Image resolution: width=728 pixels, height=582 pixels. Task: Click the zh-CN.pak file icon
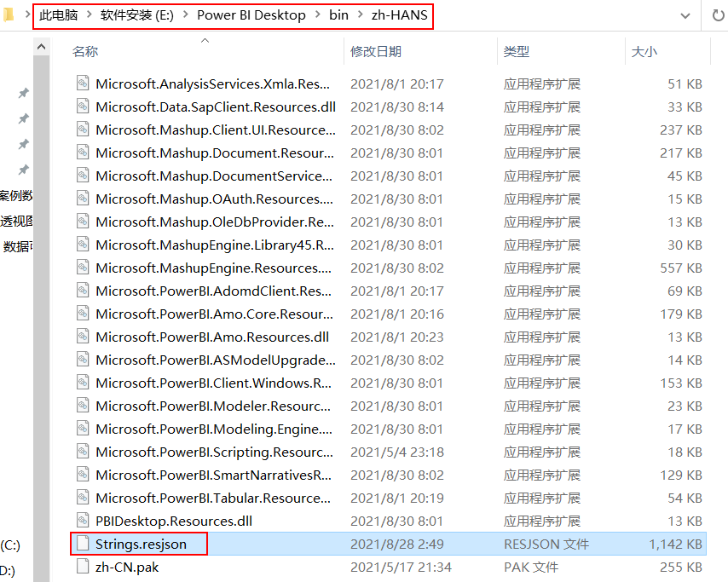83,566
